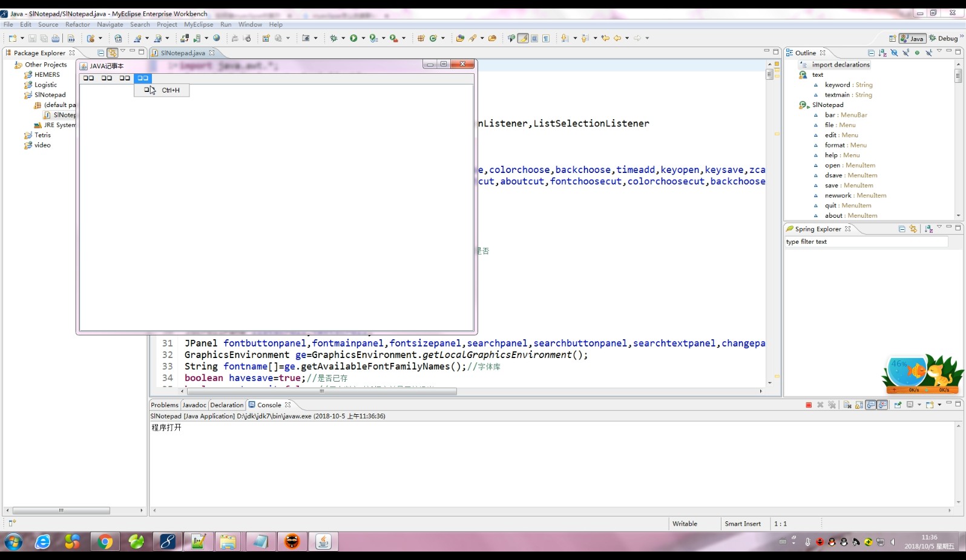Click Clear Console icon

tap(847, 405)
